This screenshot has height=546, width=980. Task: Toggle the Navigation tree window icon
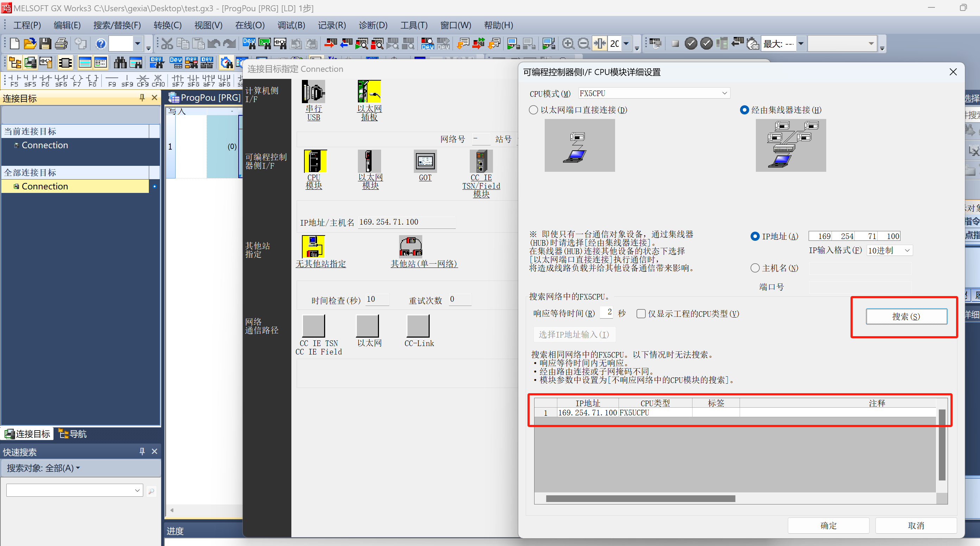[15, 62]
